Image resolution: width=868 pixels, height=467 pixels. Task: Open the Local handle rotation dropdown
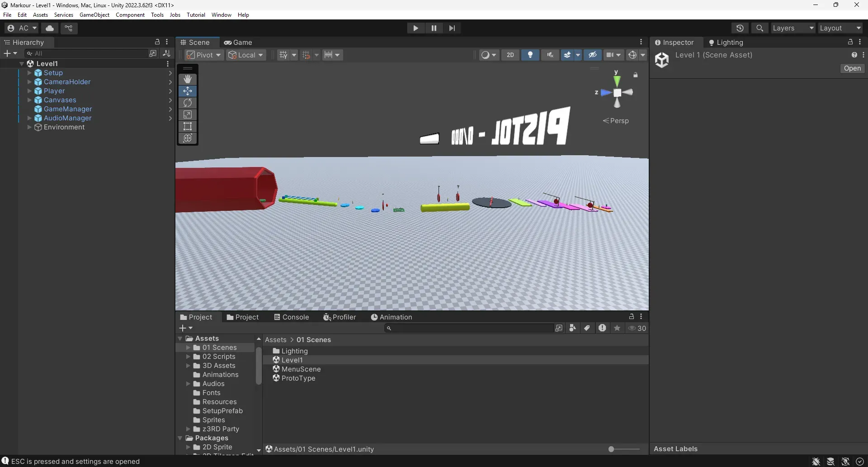(246, 55)
